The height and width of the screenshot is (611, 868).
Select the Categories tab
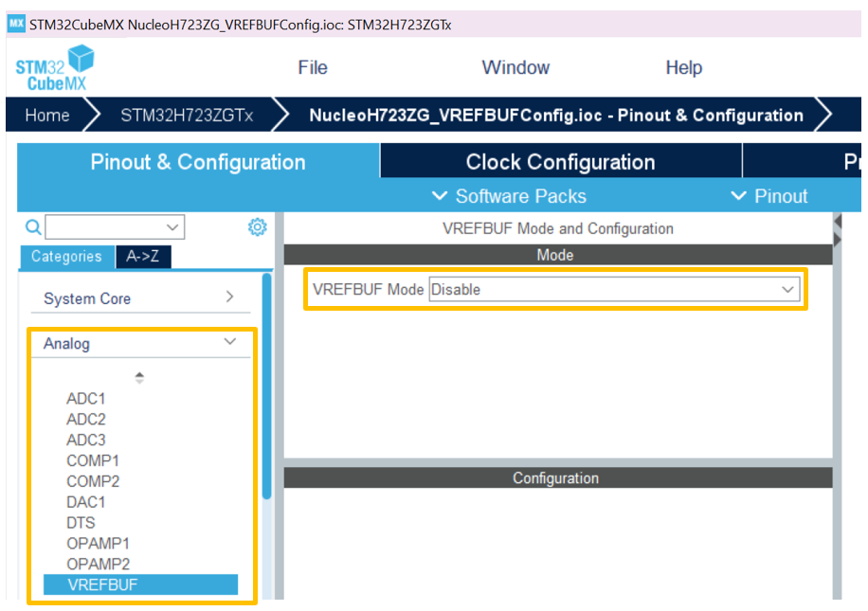tap(67, 257)
